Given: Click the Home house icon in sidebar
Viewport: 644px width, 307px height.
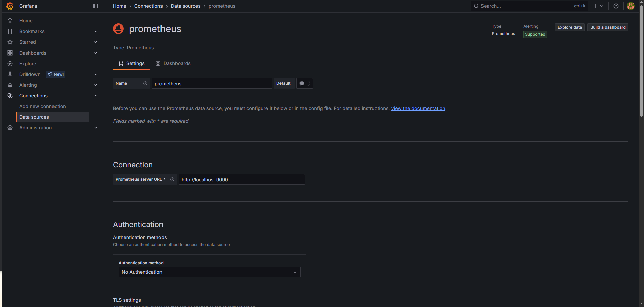Looking at the screenshot, I should click(x=10, y=21).
